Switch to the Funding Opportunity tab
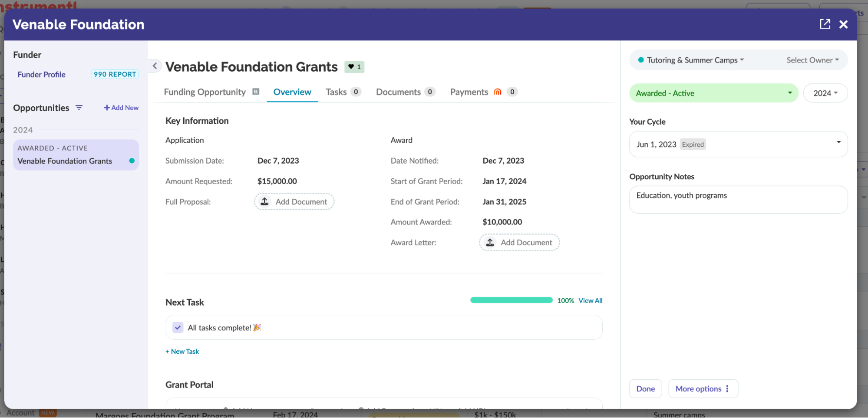 click(205, 92)
